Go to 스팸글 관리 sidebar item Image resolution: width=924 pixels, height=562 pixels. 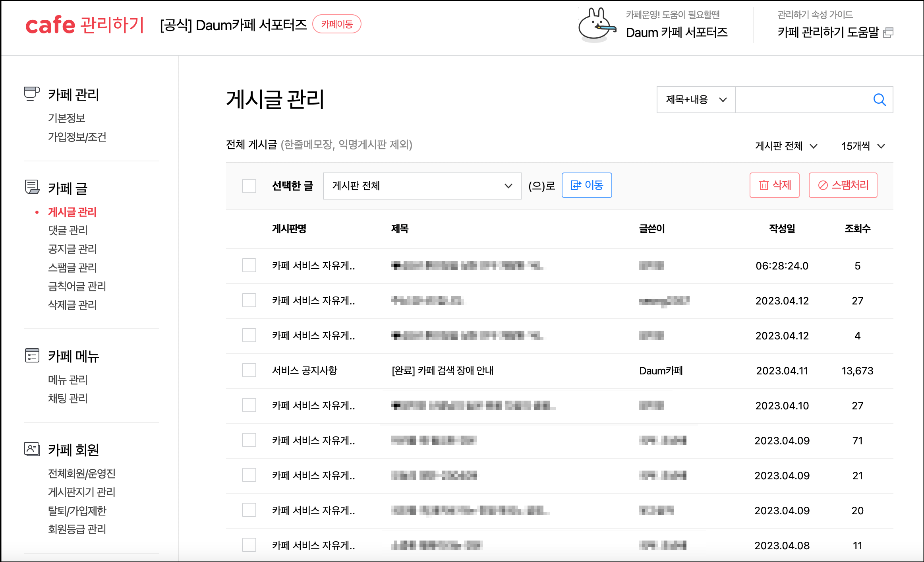click(72, 267)
